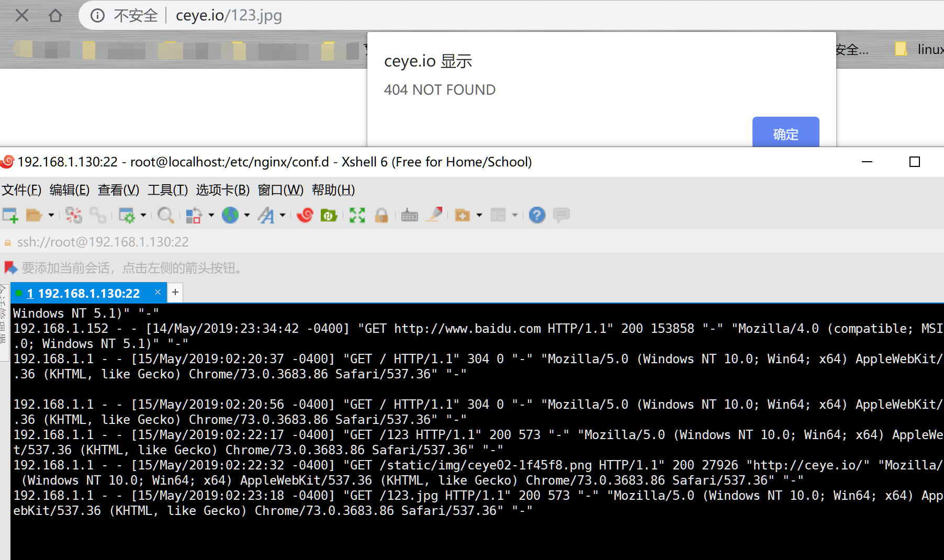The width and height of the screenshot is (944, 560).
Task: Launch Xftp green folder icon
Action: (329, 215)
